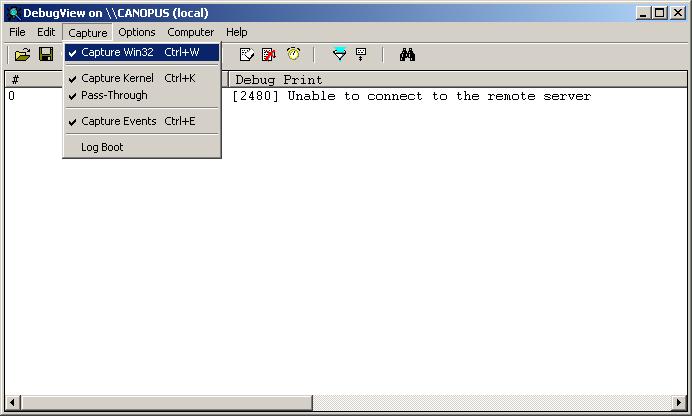
Task: Maximize the DebugView window
Action: click(659, 13)
